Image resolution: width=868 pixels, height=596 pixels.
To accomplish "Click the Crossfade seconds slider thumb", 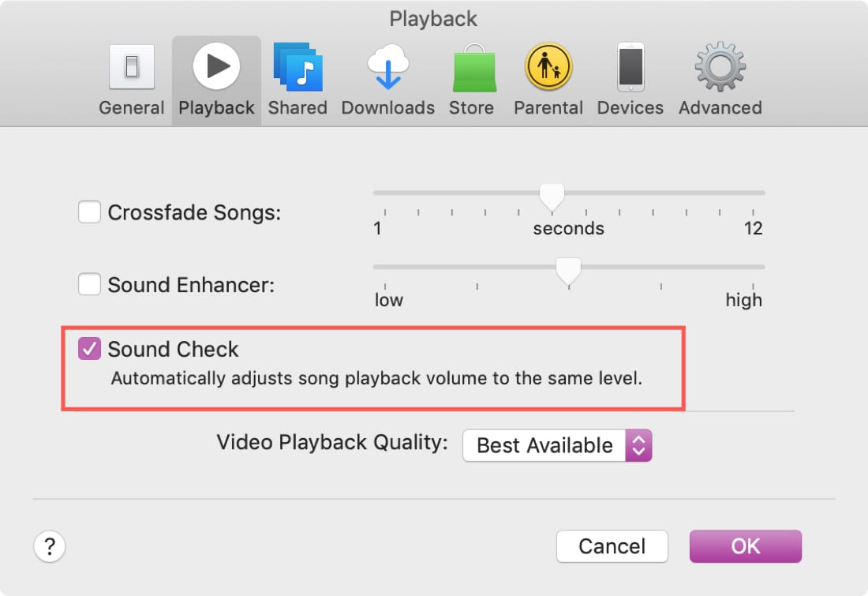I will 552,197.
